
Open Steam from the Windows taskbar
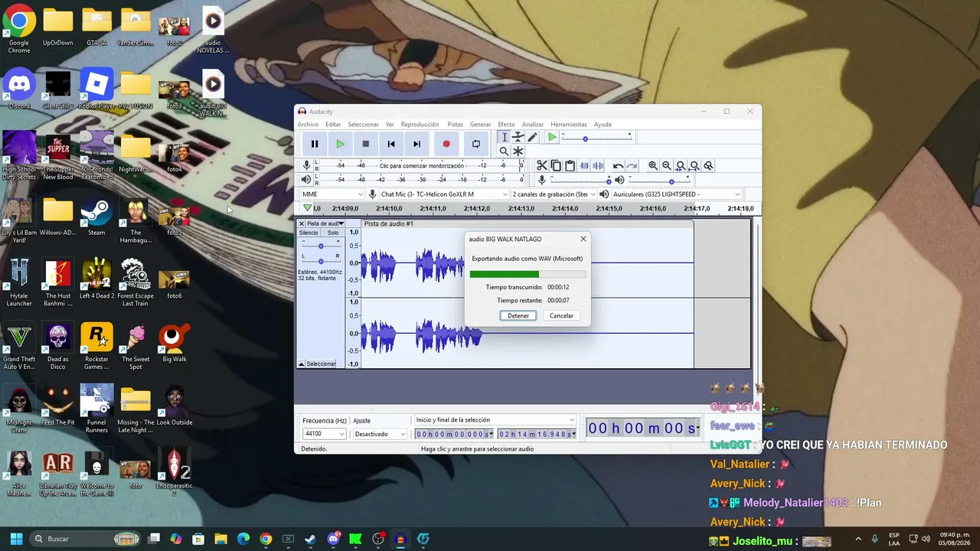tap(310, 539)
